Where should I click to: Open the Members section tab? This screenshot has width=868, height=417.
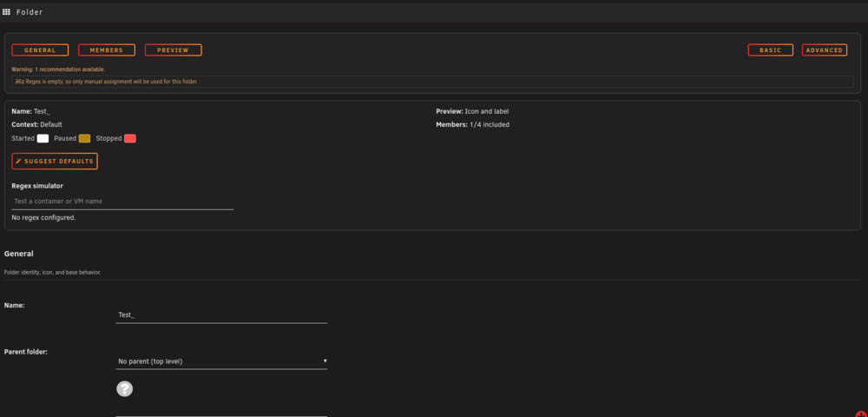click(x=107, y=50)
